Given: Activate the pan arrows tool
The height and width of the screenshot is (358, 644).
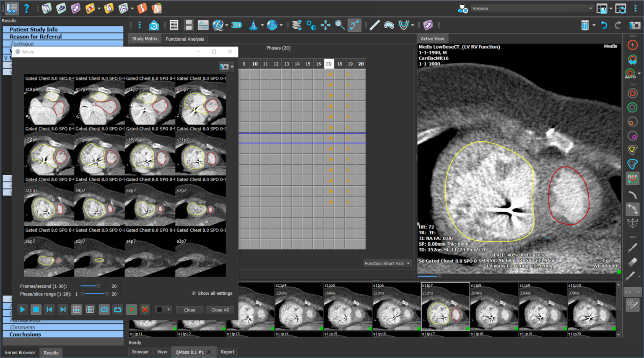Looking at the screenshot, I should pyautogui.click(x=325, y=25).
